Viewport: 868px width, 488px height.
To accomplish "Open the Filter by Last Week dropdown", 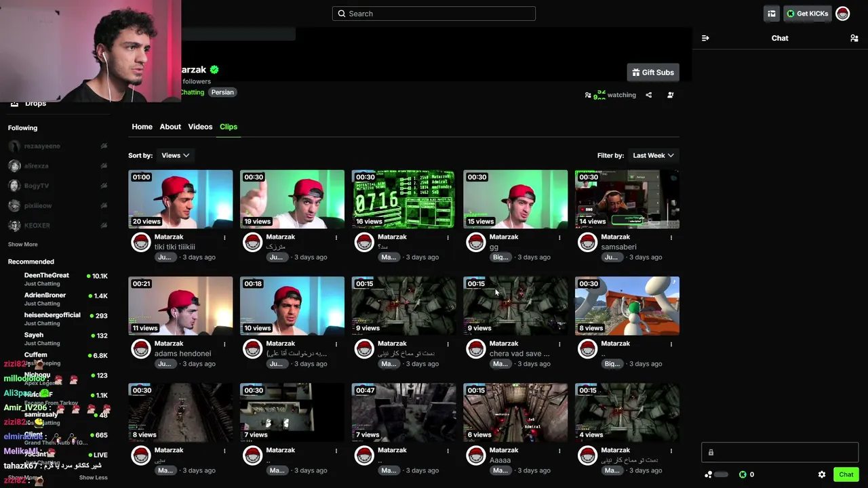I will (x=653, y=155).
